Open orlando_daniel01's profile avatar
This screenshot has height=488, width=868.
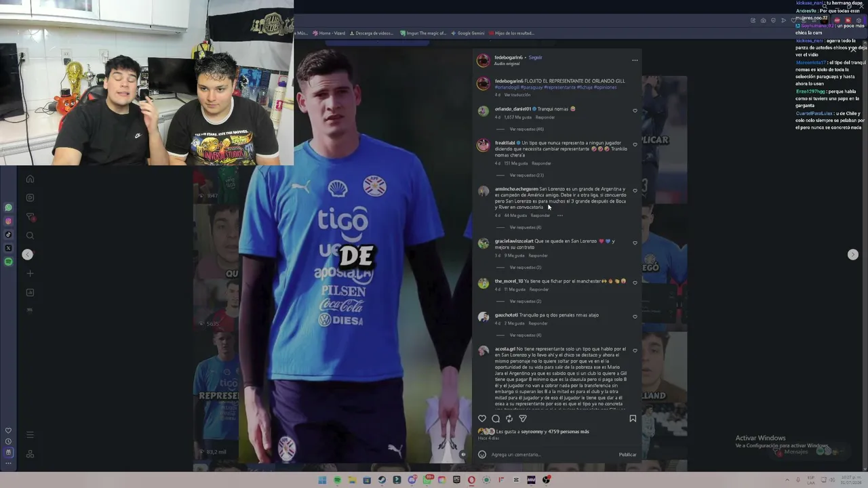[484, 111]
